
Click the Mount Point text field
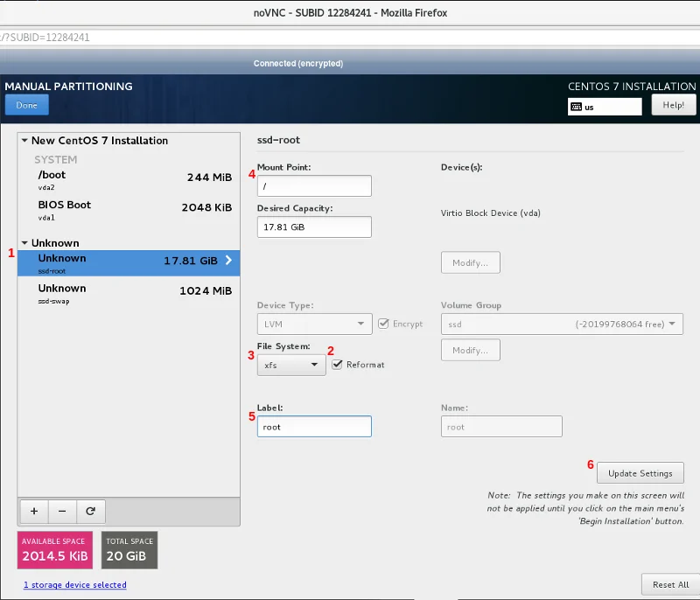point(314,185)
